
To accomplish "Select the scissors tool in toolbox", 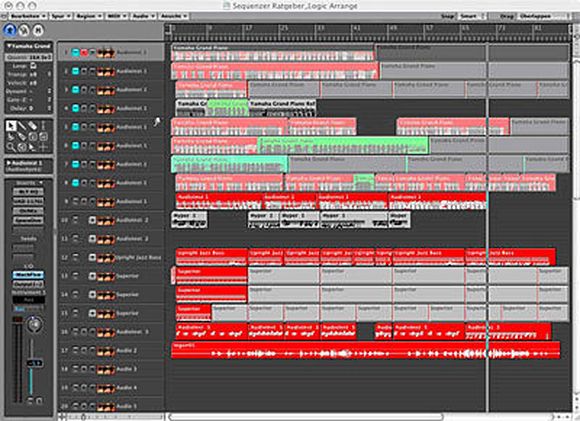I will tap(11, 137).
